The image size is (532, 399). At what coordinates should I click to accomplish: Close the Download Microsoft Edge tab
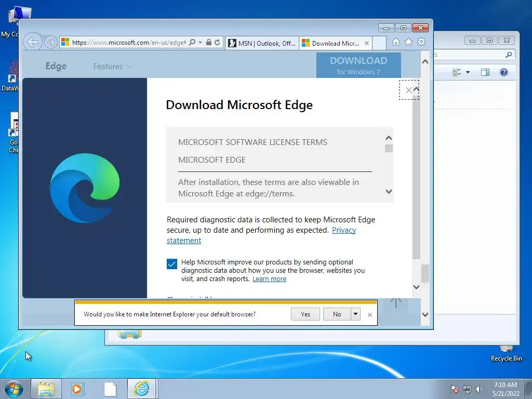click(367, 43)
